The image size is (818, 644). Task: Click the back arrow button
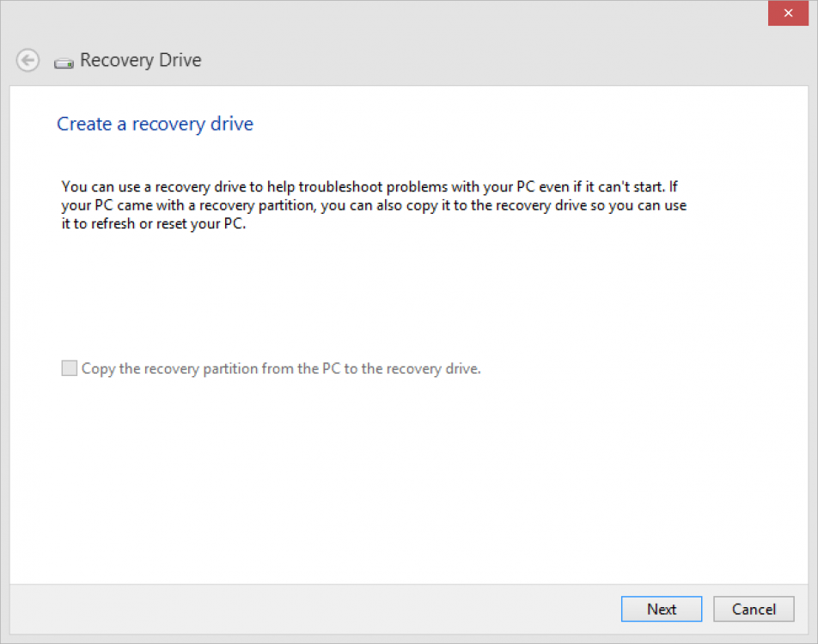(x=27, y=60)
